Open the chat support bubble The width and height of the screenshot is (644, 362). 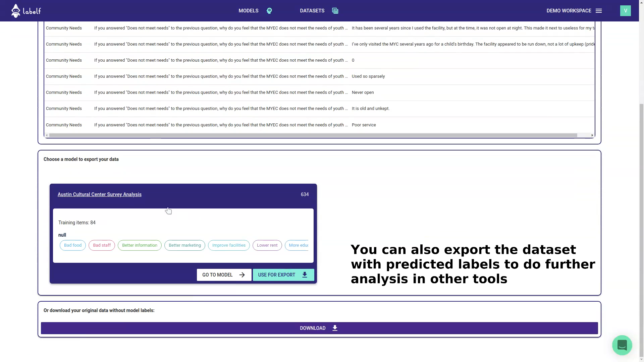tap(622, 345)
